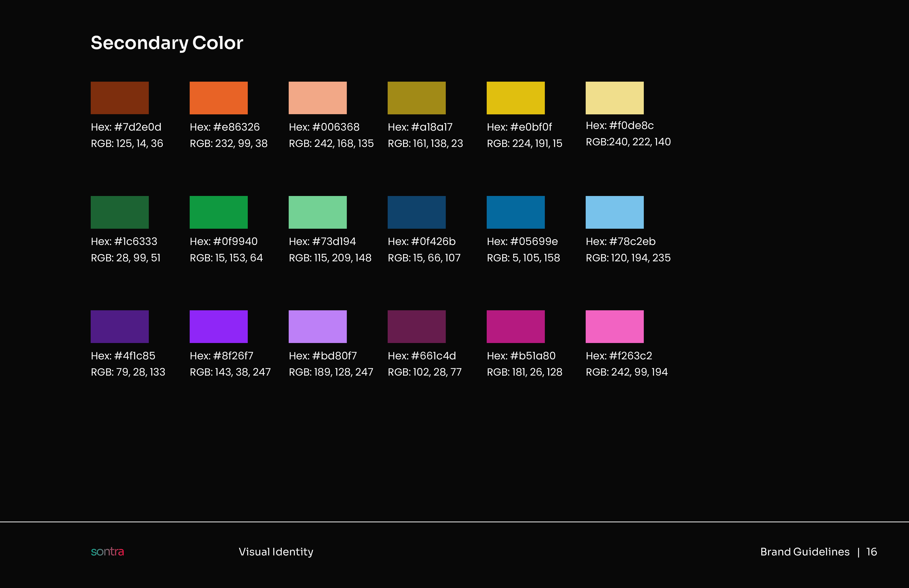Viewport: 909px width, 588px height.
Task: Click the magenta #b51a80 swatch
Action: (515, 327)
